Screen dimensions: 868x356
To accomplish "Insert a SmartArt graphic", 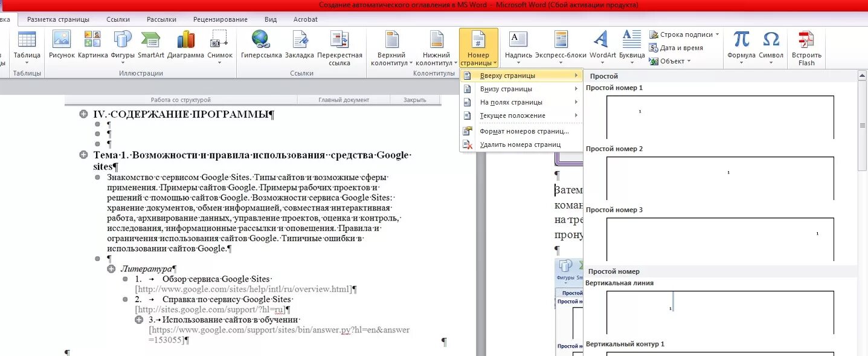I will [x=150, y=45].
